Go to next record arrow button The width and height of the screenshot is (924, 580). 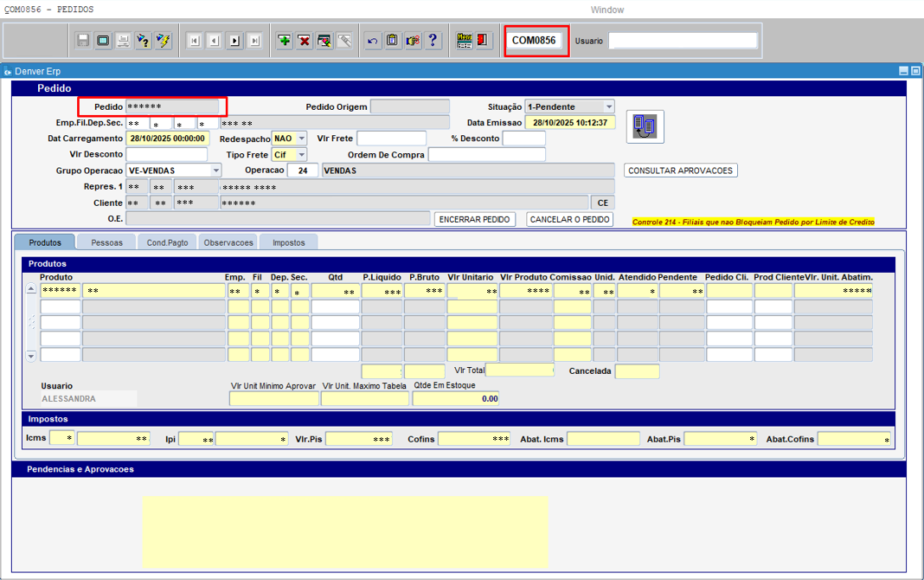pyautogui.click(x=234, y=41)
